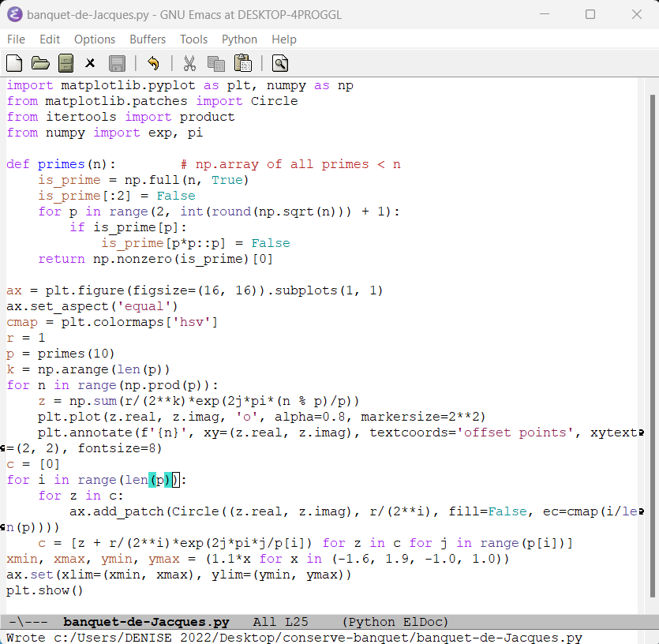Search using the magnifying glass icon
Viewport: 659px width, 644px height.
pos(279,63)
